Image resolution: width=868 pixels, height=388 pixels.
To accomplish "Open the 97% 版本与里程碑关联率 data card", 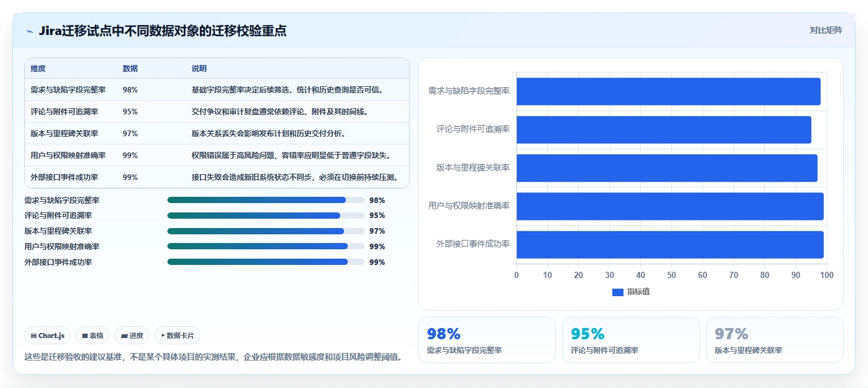I will (775, 340).
